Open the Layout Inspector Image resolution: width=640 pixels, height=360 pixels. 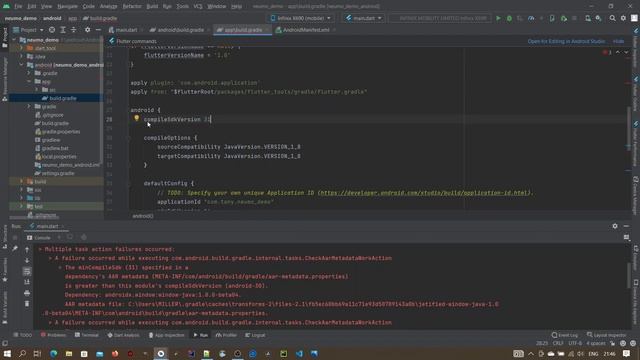coord(606,335)
